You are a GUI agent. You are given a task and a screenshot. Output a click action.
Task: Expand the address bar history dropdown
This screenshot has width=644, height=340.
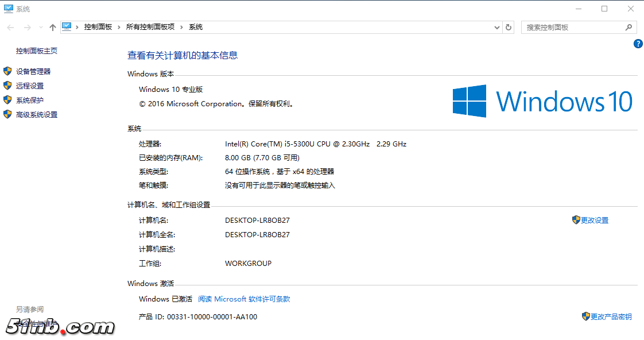496,28
